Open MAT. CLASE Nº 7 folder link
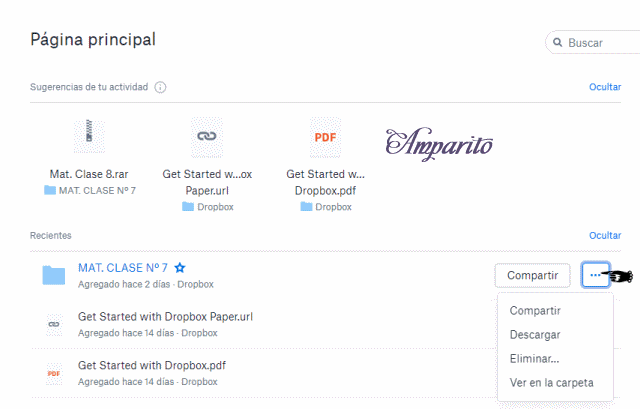 point(123,268)
